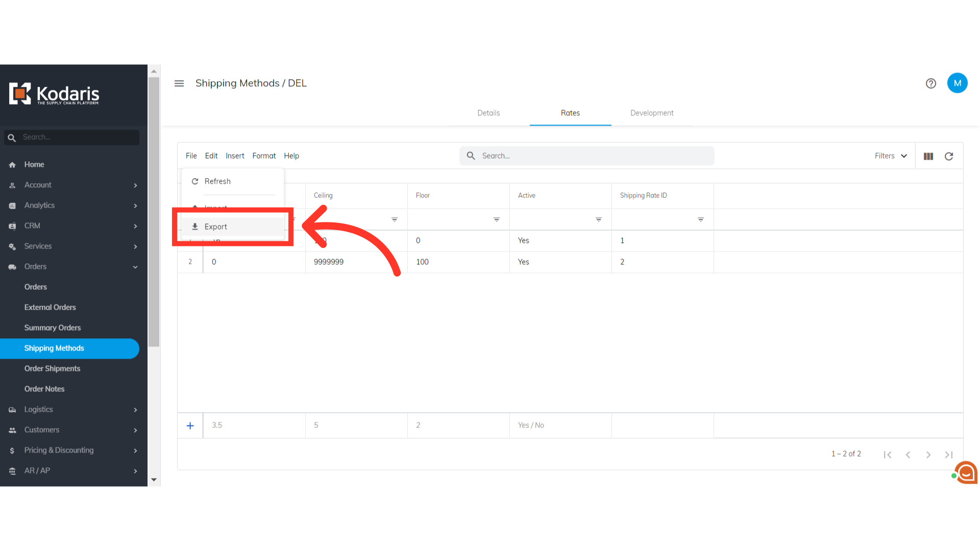This screenshot has height=551, width=980.
Task: Click the user avatar M icon
Action: [x=957, y=83]
